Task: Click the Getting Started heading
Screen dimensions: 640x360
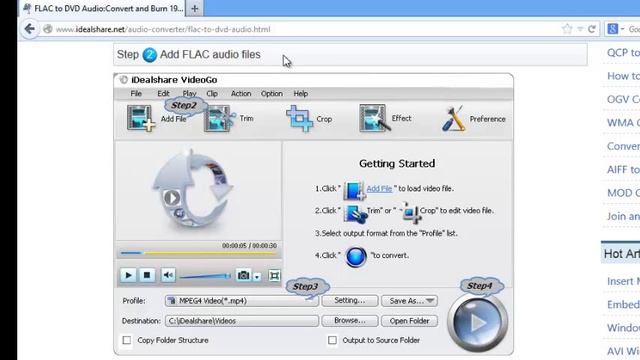Action: [397, 163]
